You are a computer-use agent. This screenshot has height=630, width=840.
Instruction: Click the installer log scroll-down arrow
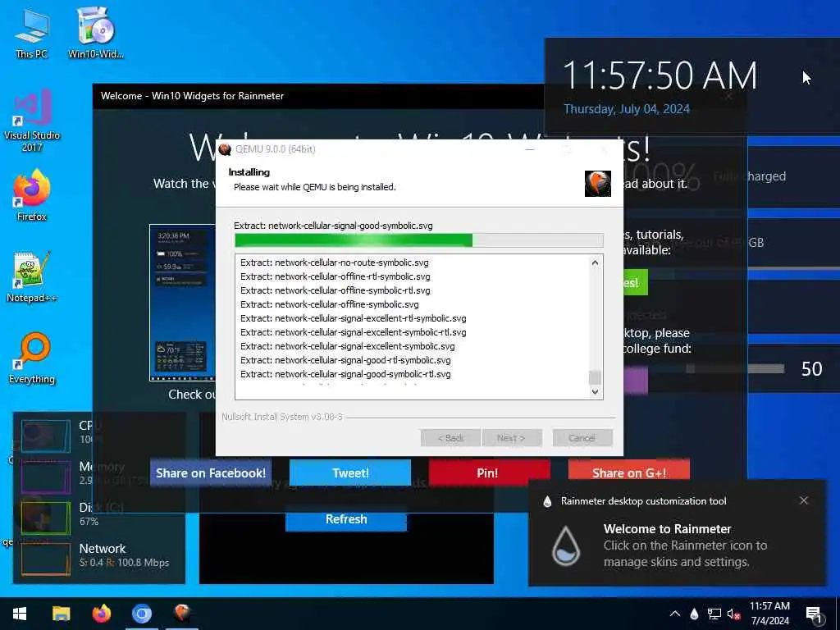coord(595,391)
